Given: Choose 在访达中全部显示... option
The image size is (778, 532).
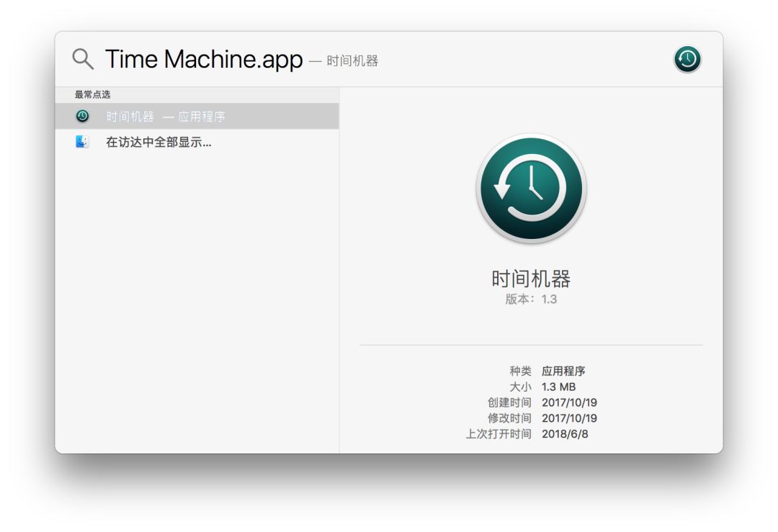Looking at the screenshot, I should pyautogui.click(x=158, y=143).
